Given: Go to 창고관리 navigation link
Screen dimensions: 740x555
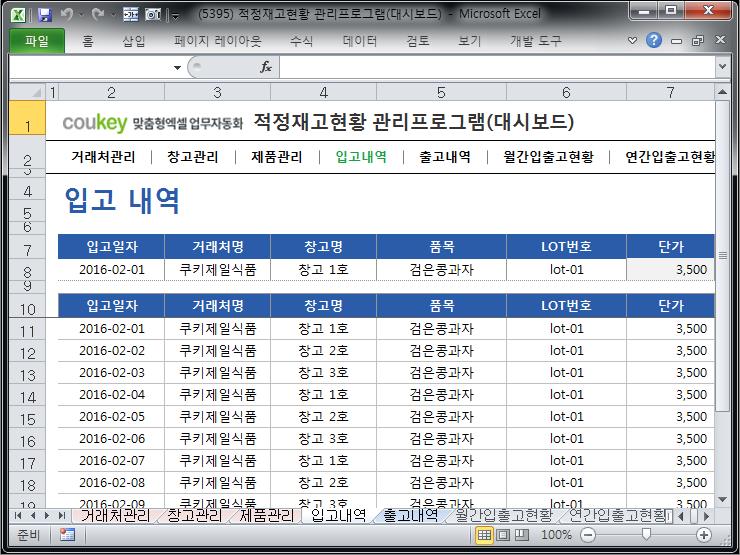Looking at the screenshot, I should click(x=193, y=157).
